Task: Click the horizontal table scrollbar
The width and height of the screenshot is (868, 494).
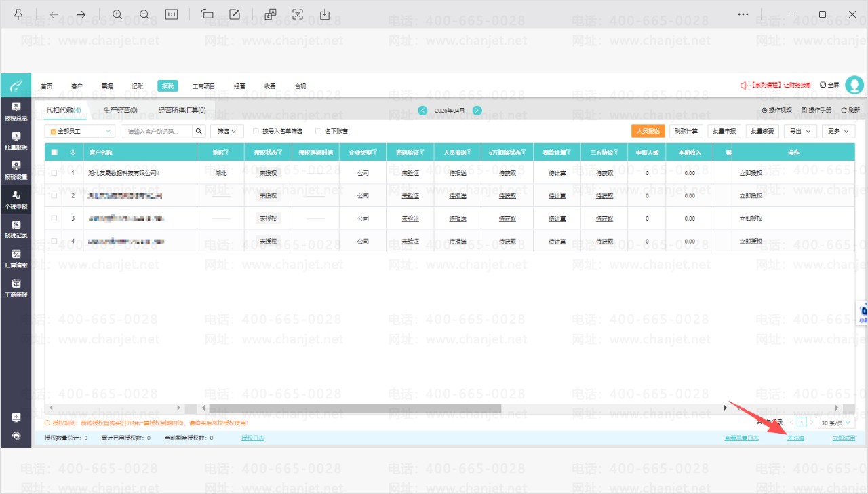Action: pyautogui.click(x=355, y=408)
